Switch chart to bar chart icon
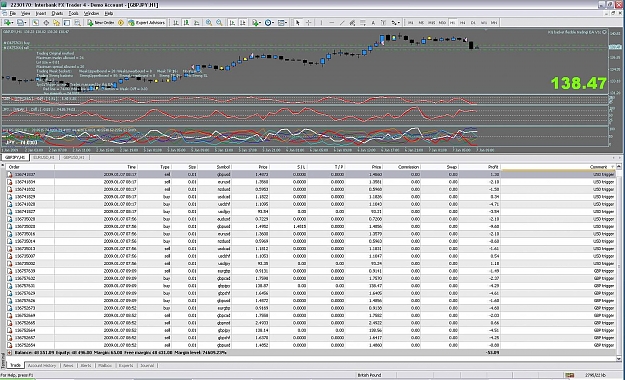 pyautogui.click(x=176, y=23)
